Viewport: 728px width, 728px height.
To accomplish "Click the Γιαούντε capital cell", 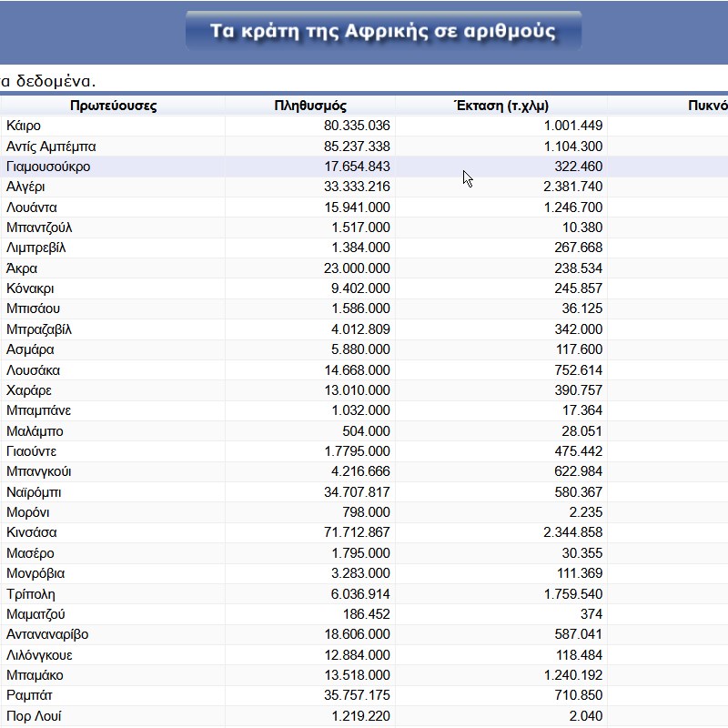I will click(x=113, y=451).
